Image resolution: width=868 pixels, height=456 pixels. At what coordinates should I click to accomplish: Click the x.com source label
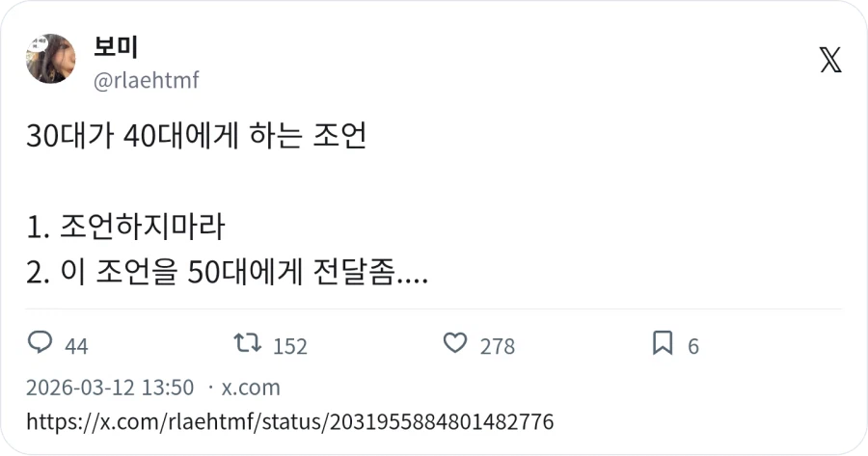(251, 388)
